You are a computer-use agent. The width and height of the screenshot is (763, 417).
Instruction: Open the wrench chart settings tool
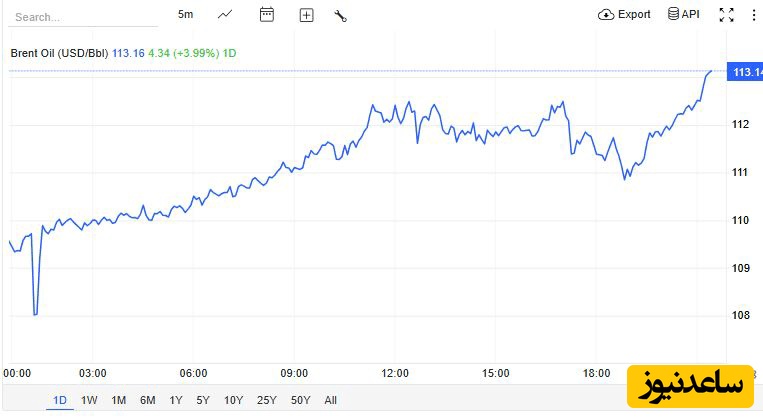[340, 16]
